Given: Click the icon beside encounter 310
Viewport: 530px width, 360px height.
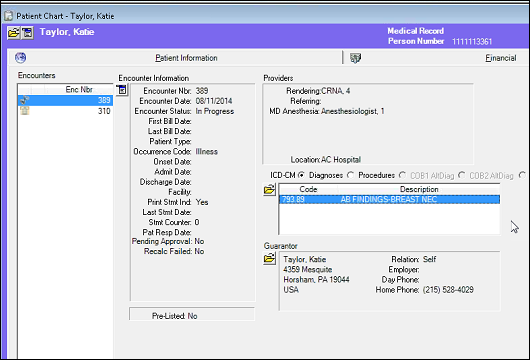Looking at the screenshot, I should pos(24,111).
